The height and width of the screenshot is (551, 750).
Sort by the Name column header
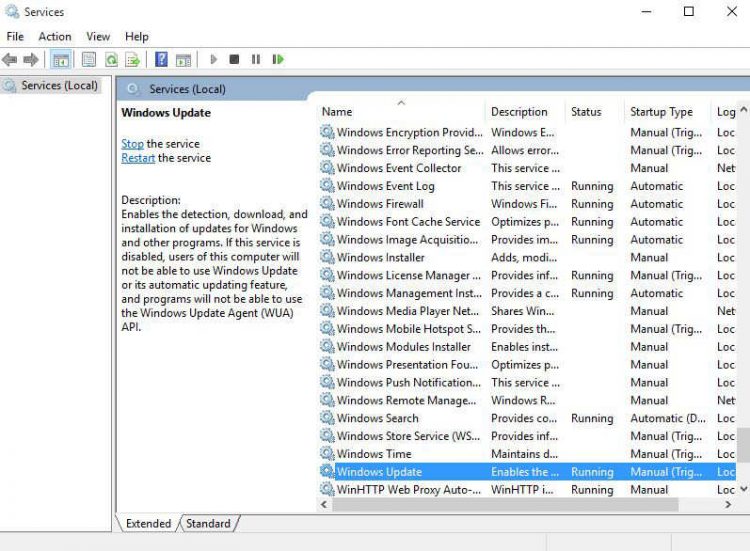(x=401, y=112)
